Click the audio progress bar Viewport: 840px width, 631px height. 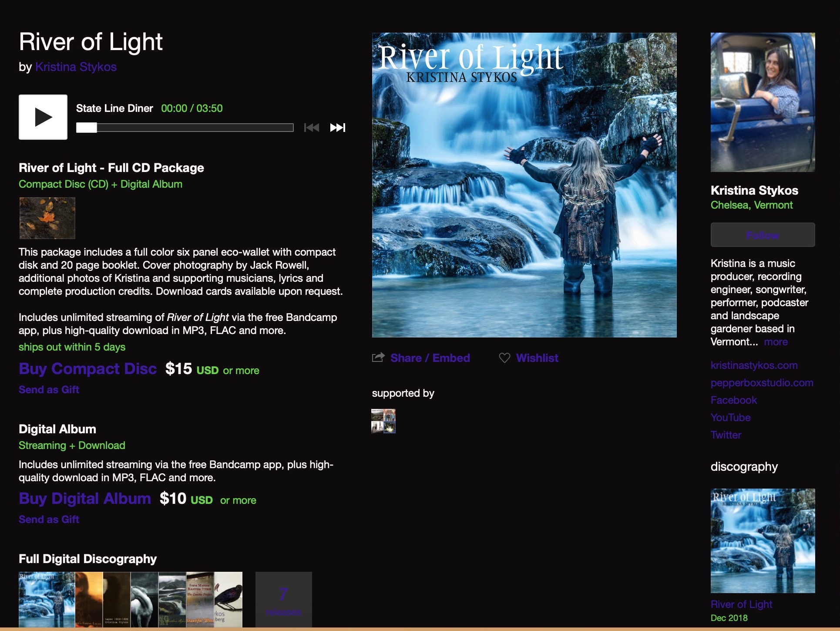[x=185, y=128]
